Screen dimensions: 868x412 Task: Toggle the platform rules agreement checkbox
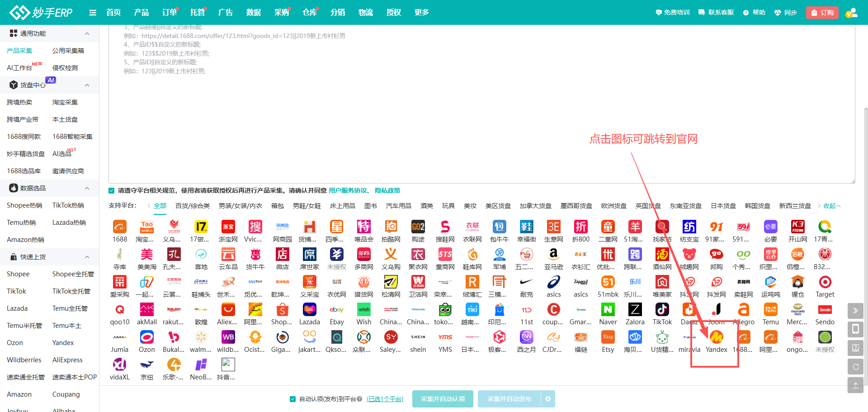[x=112, y=191]
